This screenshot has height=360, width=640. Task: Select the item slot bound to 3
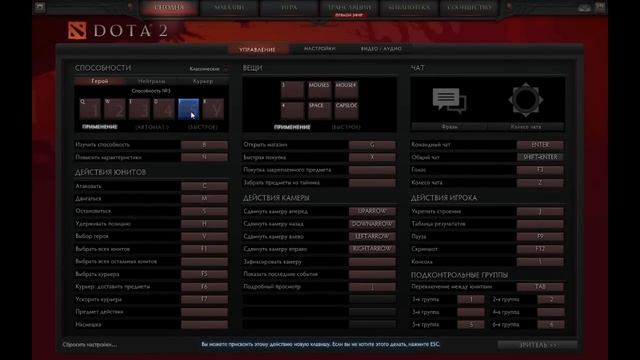pyautogui.click(x=292, y=90)
